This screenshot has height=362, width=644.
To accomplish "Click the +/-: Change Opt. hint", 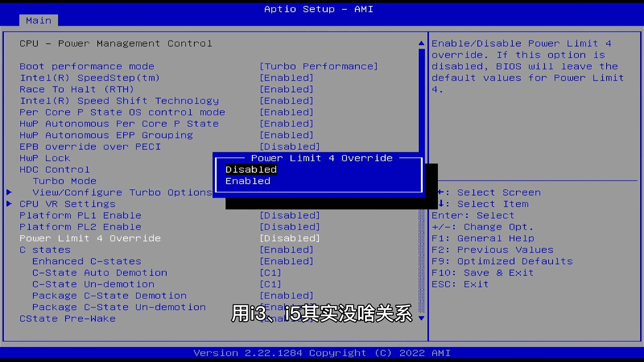I will pos(482,227).
